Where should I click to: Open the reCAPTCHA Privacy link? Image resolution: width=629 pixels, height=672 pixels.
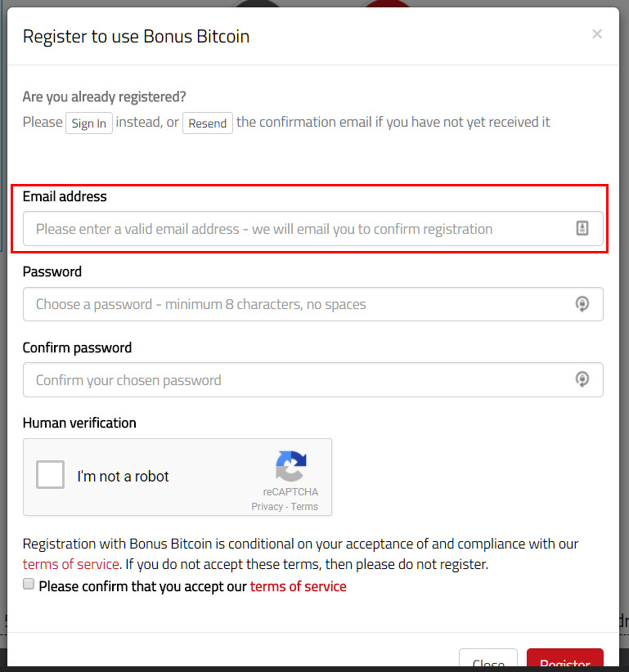[267, 507]
